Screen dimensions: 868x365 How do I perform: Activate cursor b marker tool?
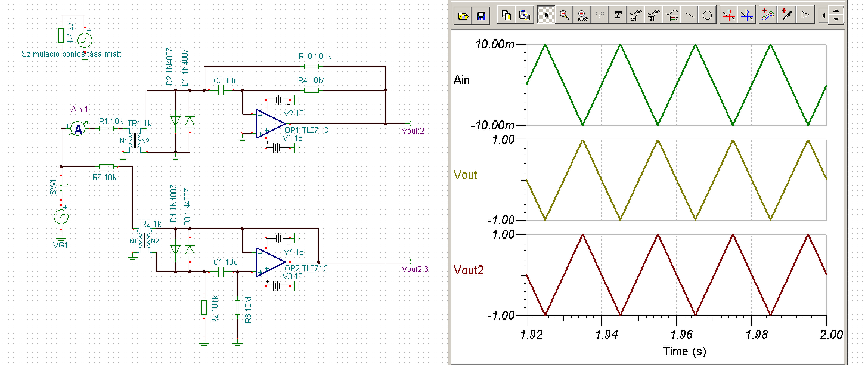(x=746, y=16)
